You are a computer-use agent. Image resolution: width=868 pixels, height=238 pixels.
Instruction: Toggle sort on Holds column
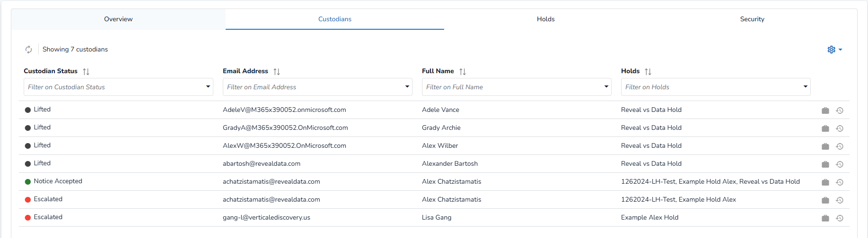click(x=648, y=72)
